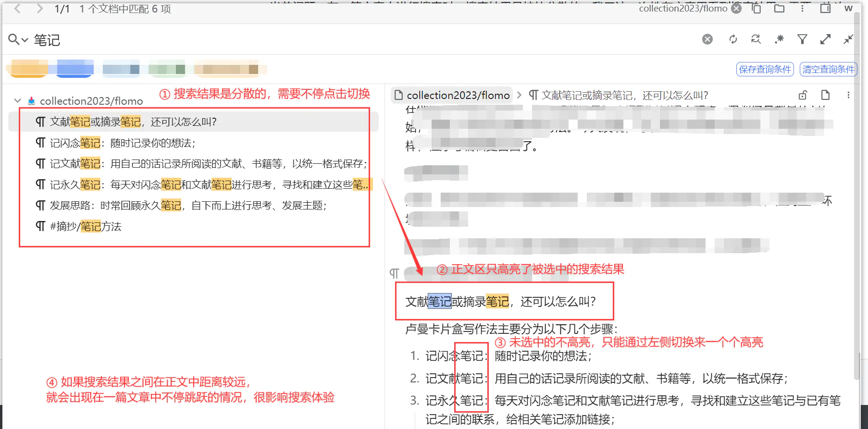Collapse the collection2023/flomo result group

tap(18, 101)
